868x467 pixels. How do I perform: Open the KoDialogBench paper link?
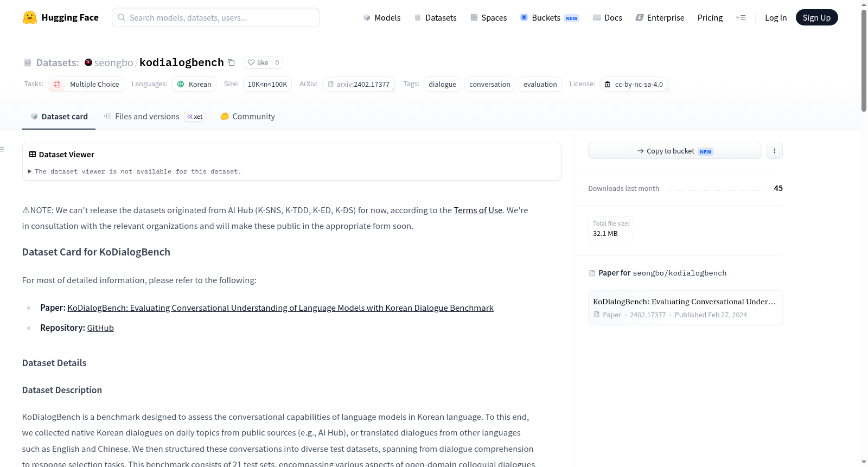(x=280, y=308)
